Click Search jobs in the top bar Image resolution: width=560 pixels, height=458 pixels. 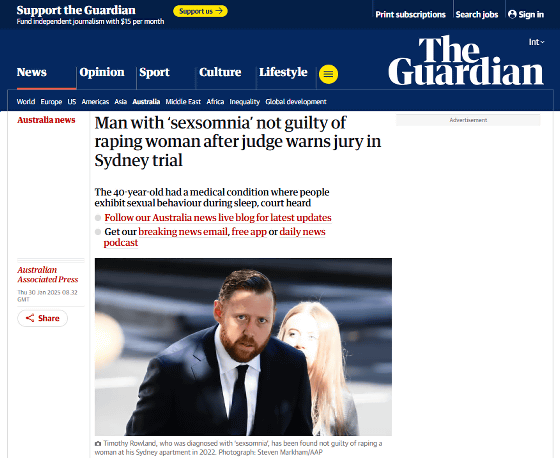[477, 15]
